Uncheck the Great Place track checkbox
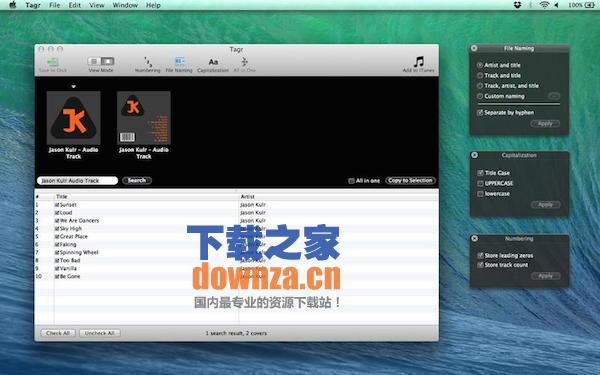Viewport: 600px width, 375px height. pos(57,236)
